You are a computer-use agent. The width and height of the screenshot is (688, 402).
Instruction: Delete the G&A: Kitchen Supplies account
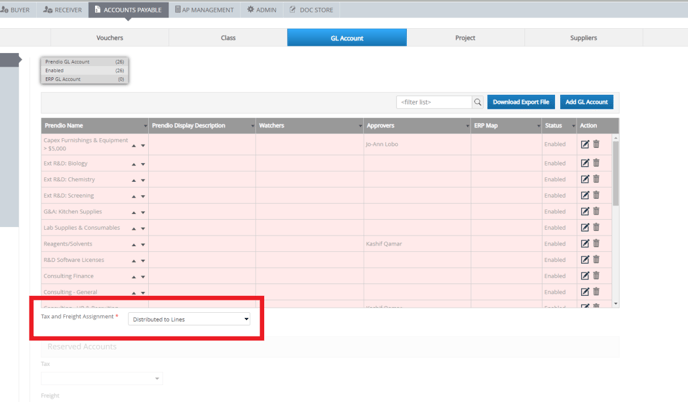coord(597,211)
